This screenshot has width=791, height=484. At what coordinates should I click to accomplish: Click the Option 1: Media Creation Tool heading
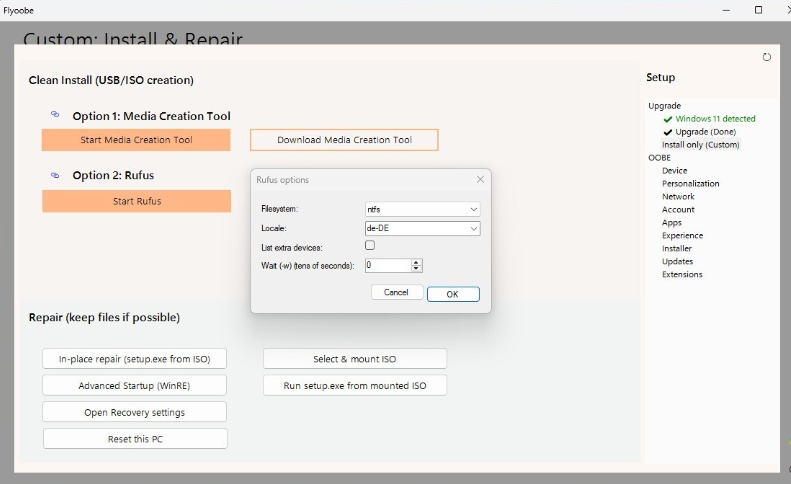click(x=151, y=116)
